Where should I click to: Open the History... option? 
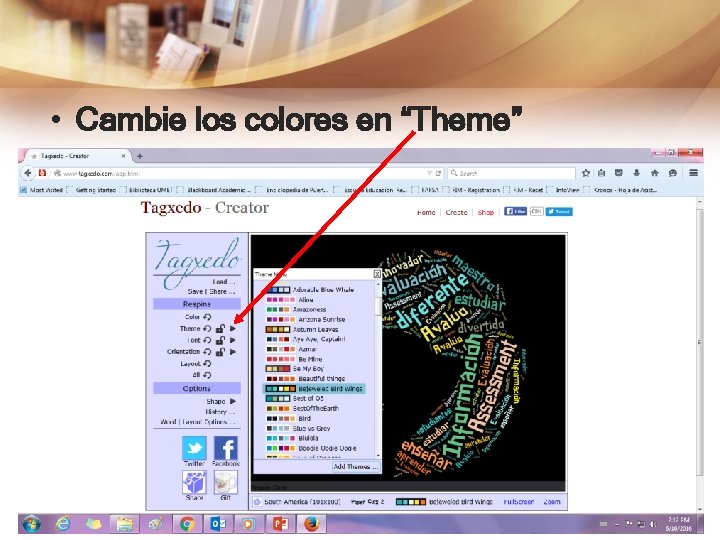[x=220, y=412]
